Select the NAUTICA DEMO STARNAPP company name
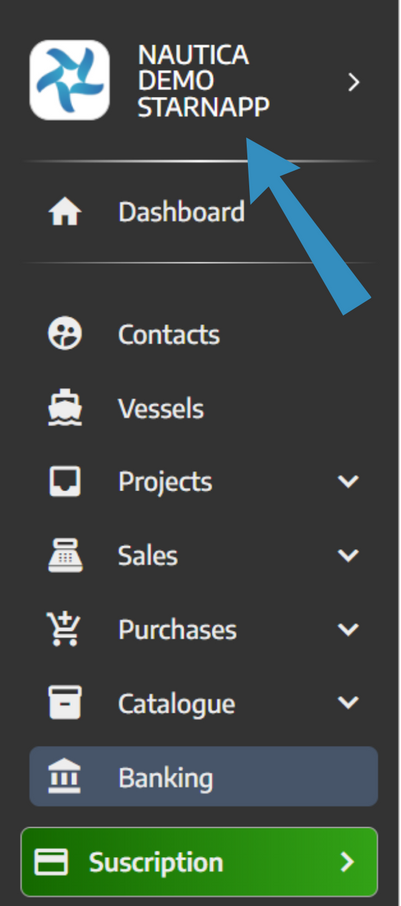 tap(203, 81)
